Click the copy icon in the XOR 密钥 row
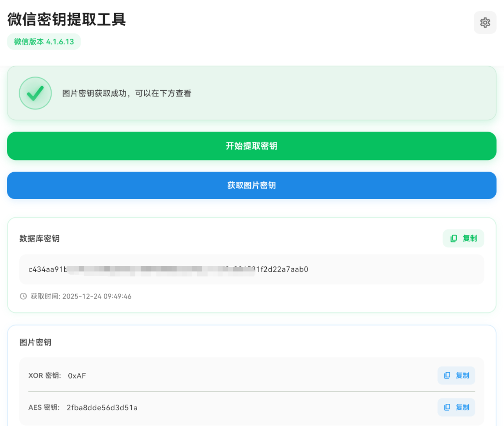The image size is (504, 426). (x=447, y=375)
